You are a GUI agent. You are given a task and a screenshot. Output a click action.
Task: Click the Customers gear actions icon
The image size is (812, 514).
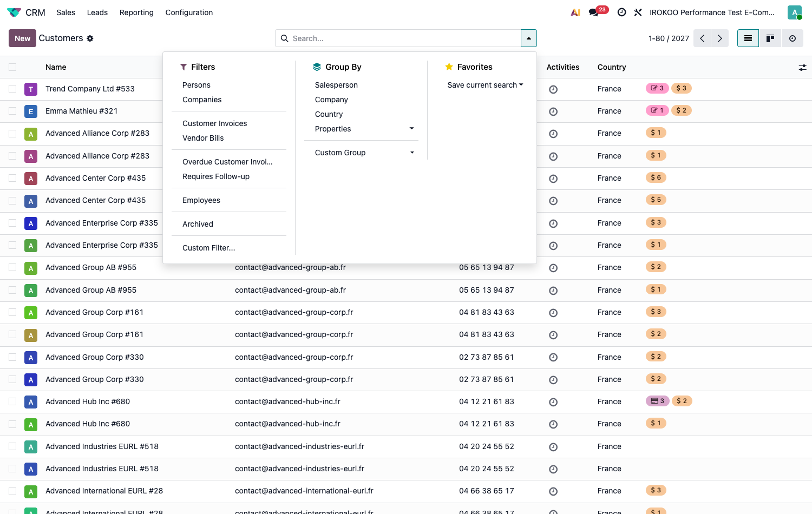tap(90, 38)
